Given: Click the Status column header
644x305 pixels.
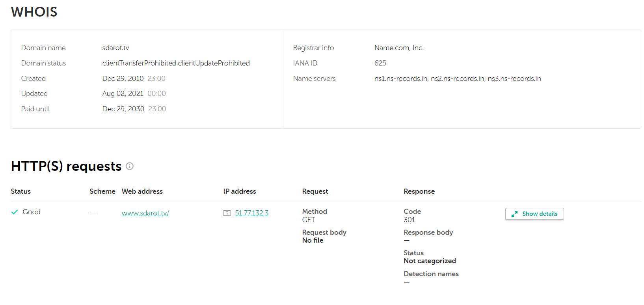Looking at the screenshot, I should click(x=21, y=191).
